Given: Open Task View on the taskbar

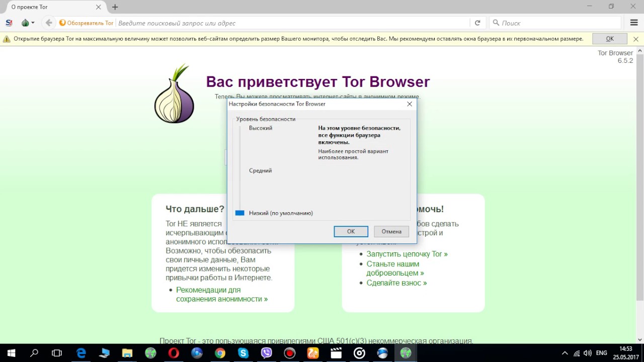Looking at the screenshot, I should point(57,353).
